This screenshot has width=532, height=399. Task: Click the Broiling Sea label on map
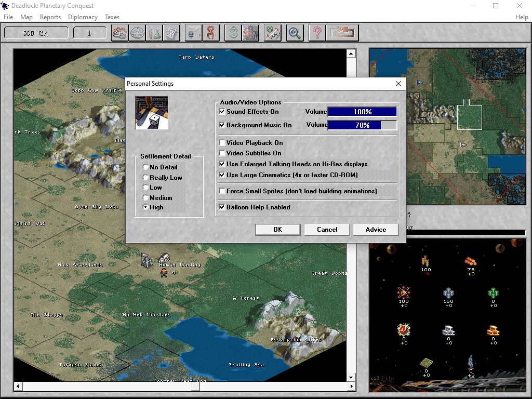pos(246,365)
